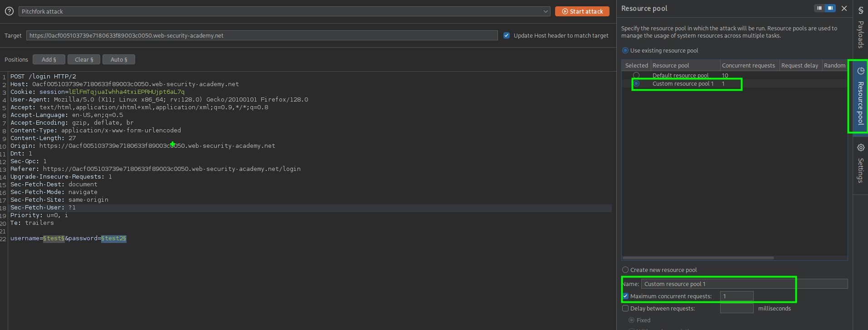
Task: Select Create new resource pool option
Action: pos(625,270)
